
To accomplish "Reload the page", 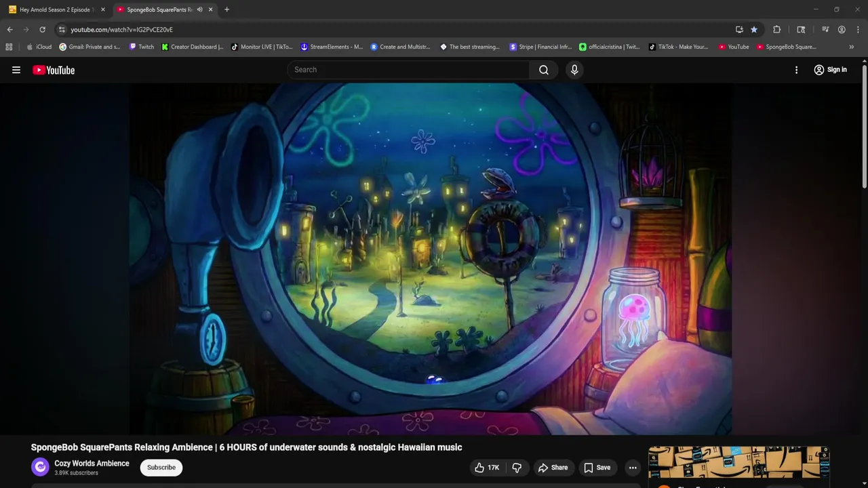I will pyautogui.click(x=42, y=30).
